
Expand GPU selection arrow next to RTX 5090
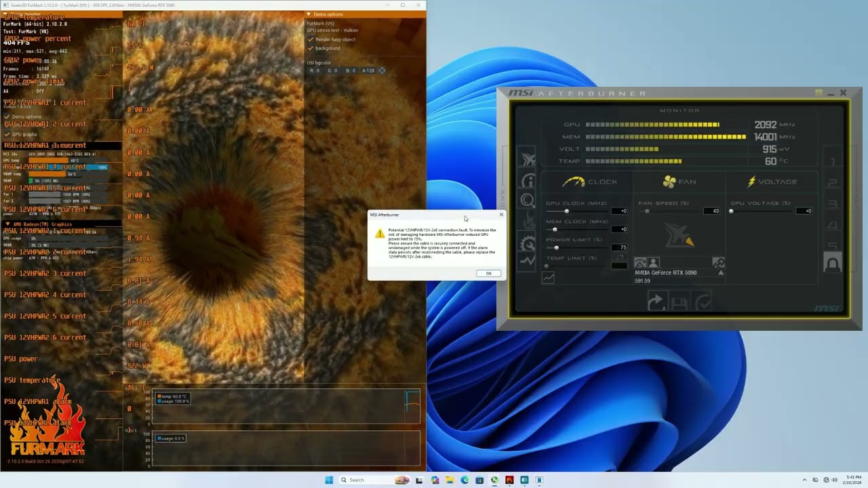[720, 272]
